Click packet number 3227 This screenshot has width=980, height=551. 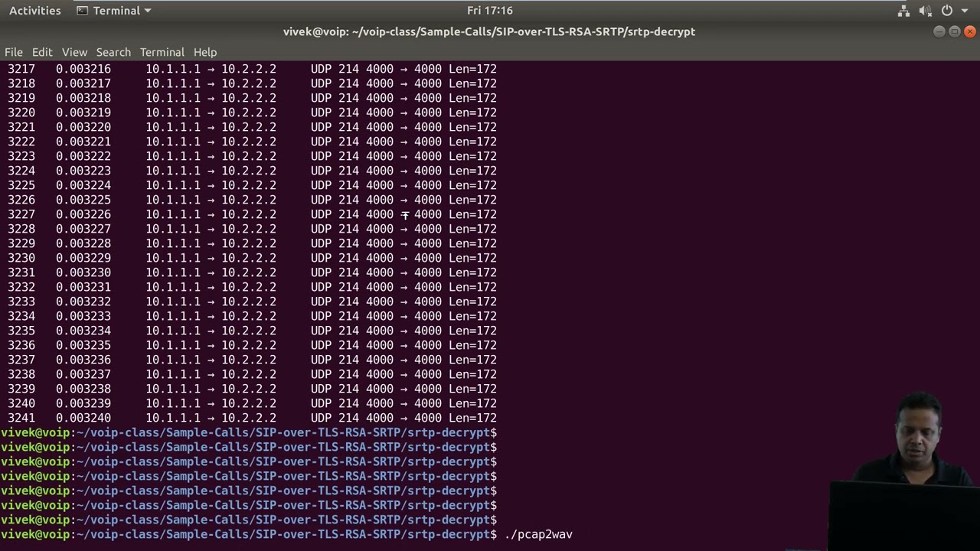click(x=21, y=214)
